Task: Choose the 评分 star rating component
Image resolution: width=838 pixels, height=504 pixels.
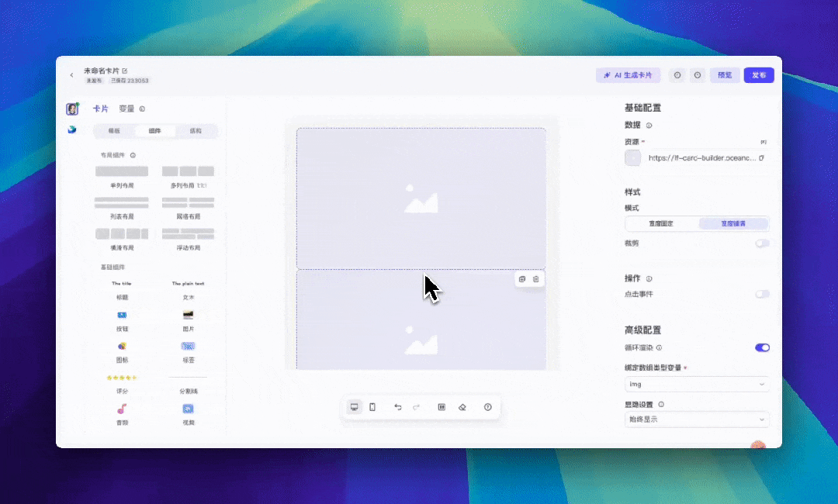Action: pyautogui.click(x=122, y=383)
